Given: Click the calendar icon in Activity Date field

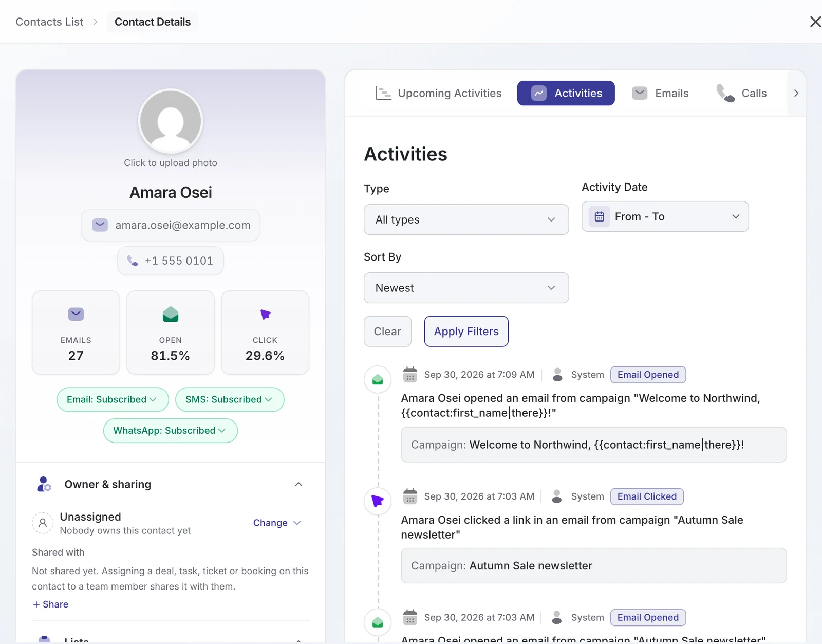Looking at the screenshot, I should (599, 216).
